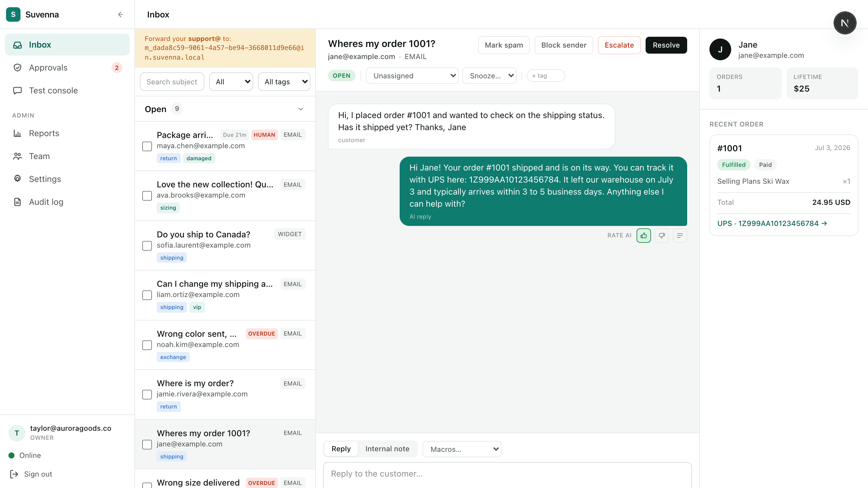Click the Fulfilled badge on order #1001

pos(734,165)
